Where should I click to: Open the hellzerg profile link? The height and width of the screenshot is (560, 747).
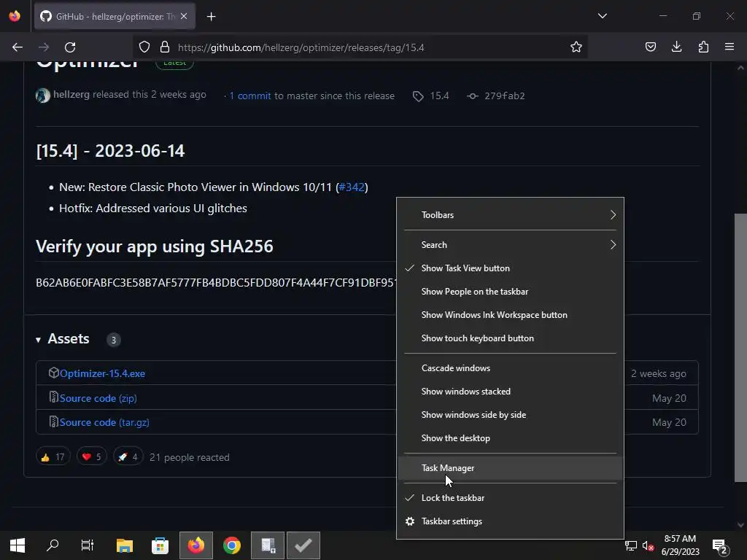tap(71, 94)
